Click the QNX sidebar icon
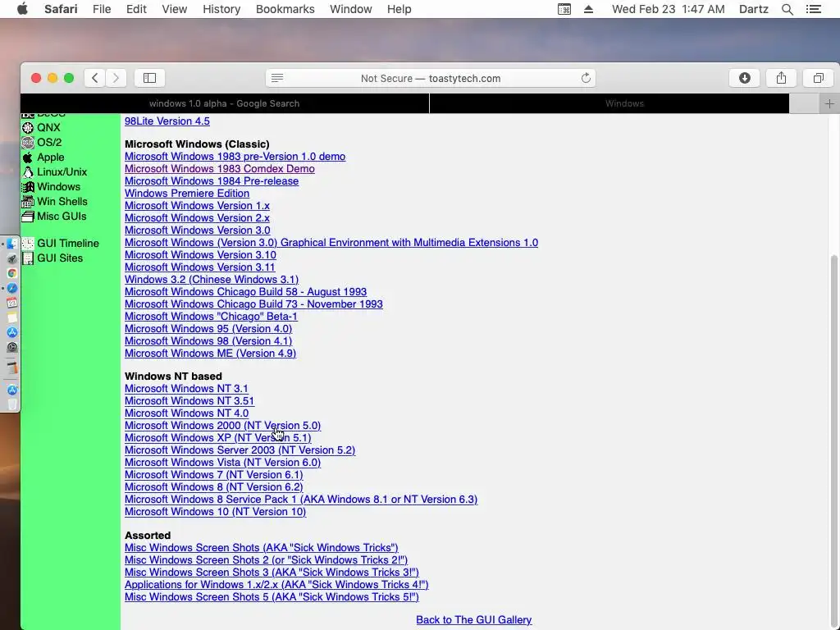Screen dimensions: 840x630 [x=27, y=127]
